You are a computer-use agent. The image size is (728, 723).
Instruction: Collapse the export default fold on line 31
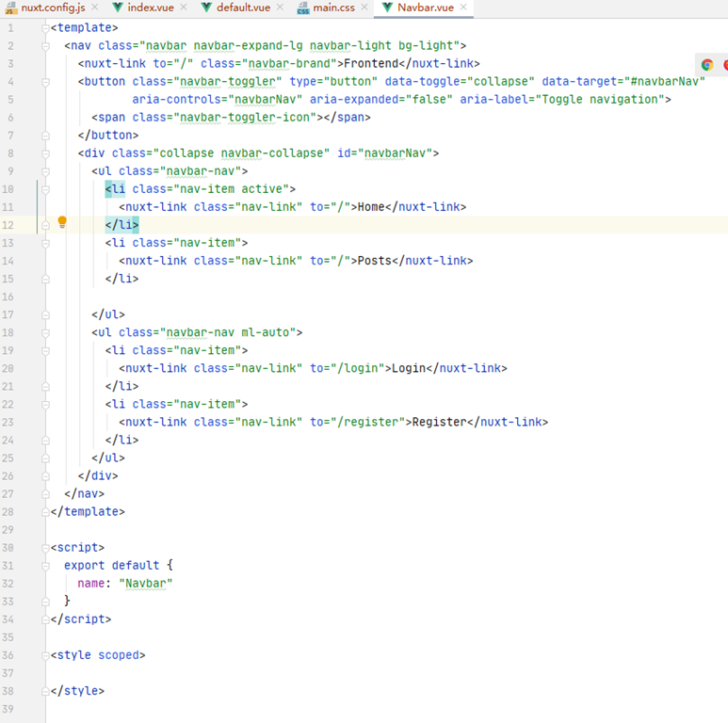pyautogui.click(x=45, y=566)
